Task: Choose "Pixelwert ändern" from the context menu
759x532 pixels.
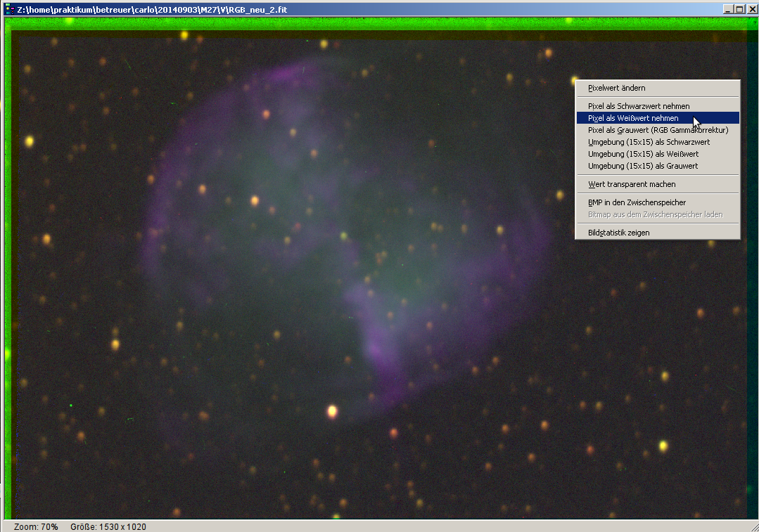Action: pos(616,88)
